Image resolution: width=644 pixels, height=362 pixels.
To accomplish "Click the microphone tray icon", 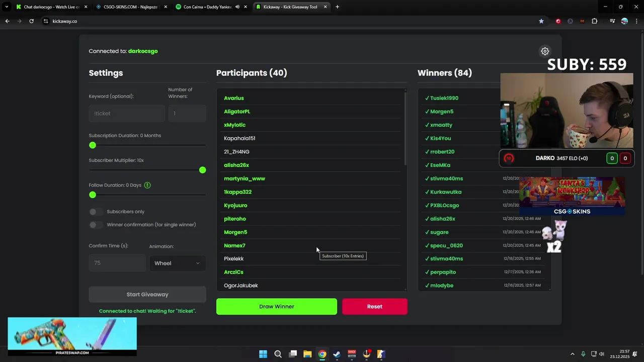I will pyautogui.click(x=583, y=354).
